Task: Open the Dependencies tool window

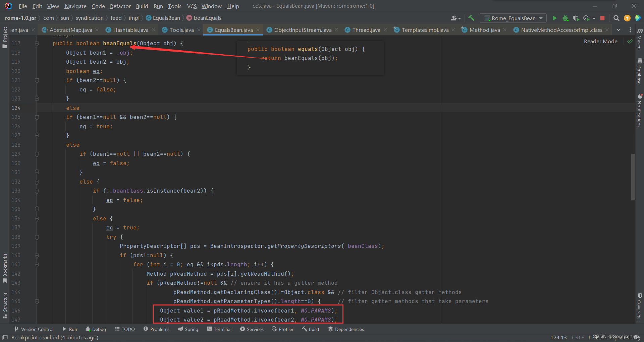Action: (x=346, y=329)
